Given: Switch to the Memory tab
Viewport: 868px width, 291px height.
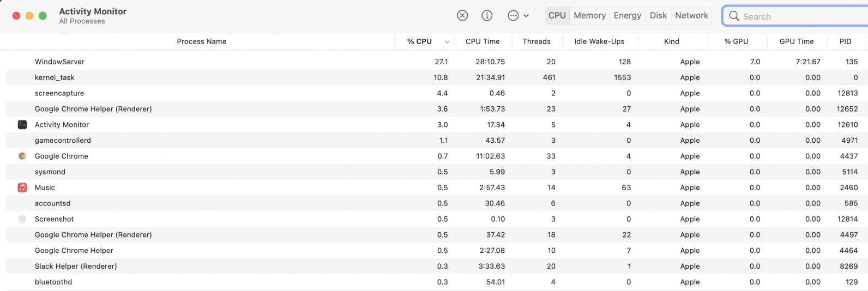Looking at the screenshot, I should (589, 16).
